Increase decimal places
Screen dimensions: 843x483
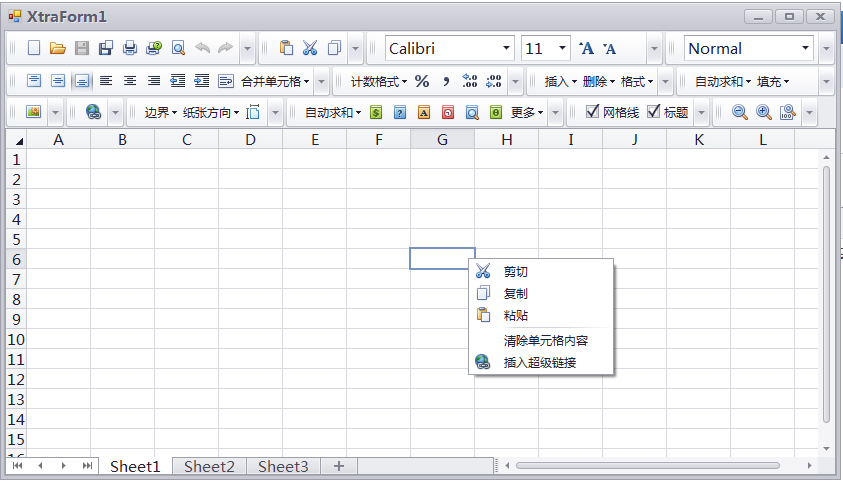click(469, 81)
